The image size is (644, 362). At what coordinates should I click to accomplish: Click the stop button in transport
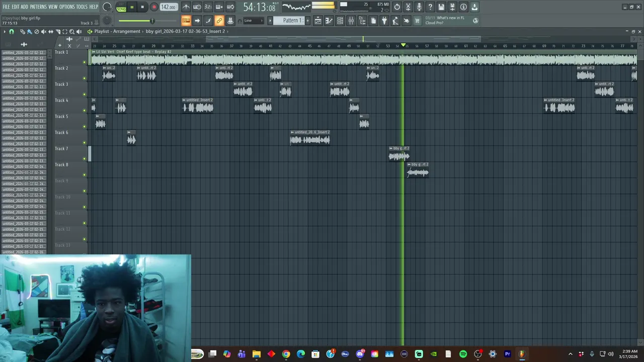(142, 7)
